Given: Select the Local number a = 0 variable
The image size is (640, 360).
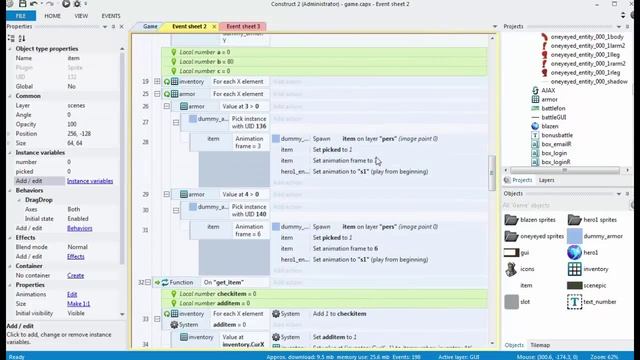Looking at the screenshot, I should tap(324, 52).
